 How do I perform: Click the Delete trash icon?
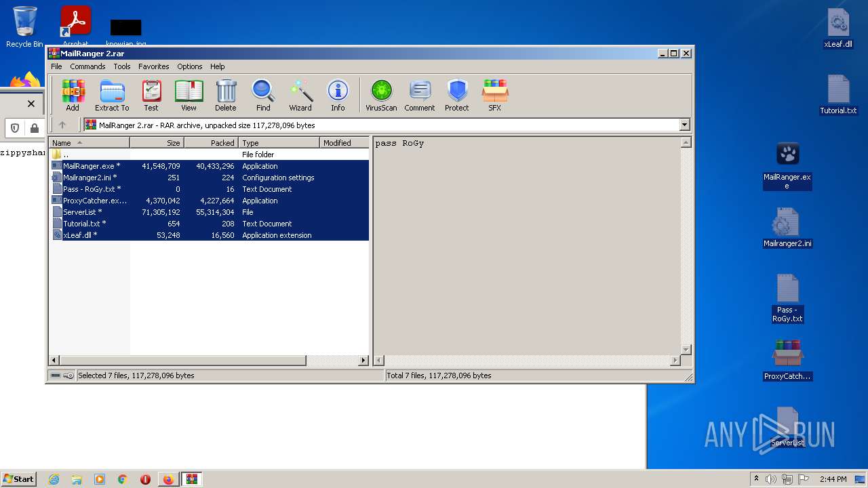[x=226, y=96]
